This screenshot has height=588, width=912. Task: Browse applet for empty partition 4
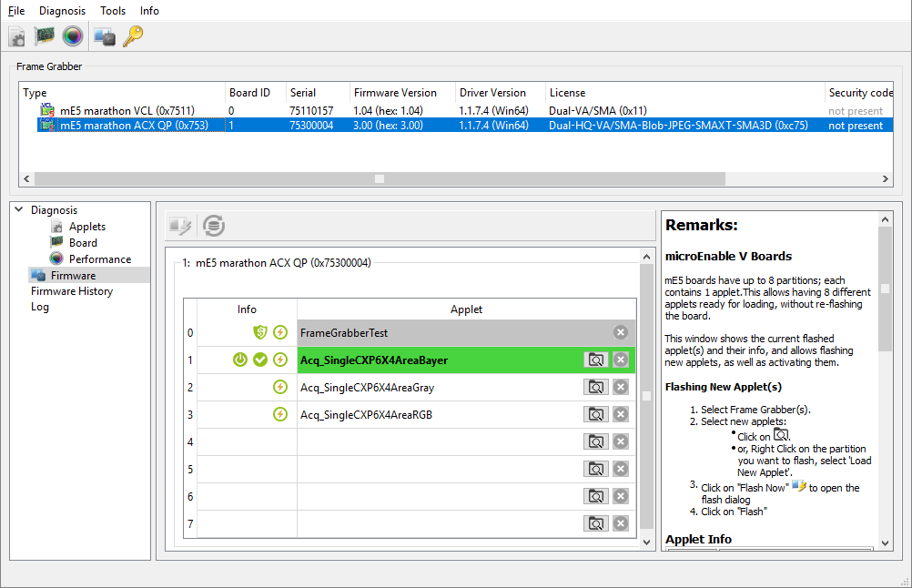[x=595, y=441]
